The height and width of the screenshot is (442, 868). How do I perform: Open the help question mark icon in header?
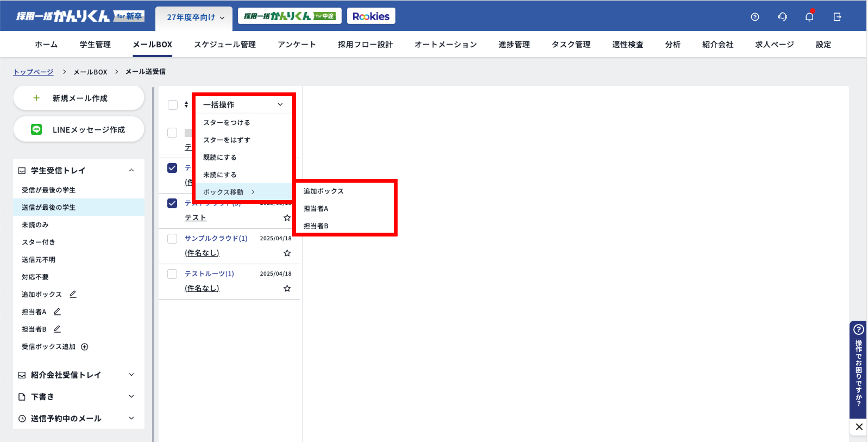[x=754, y=17]
